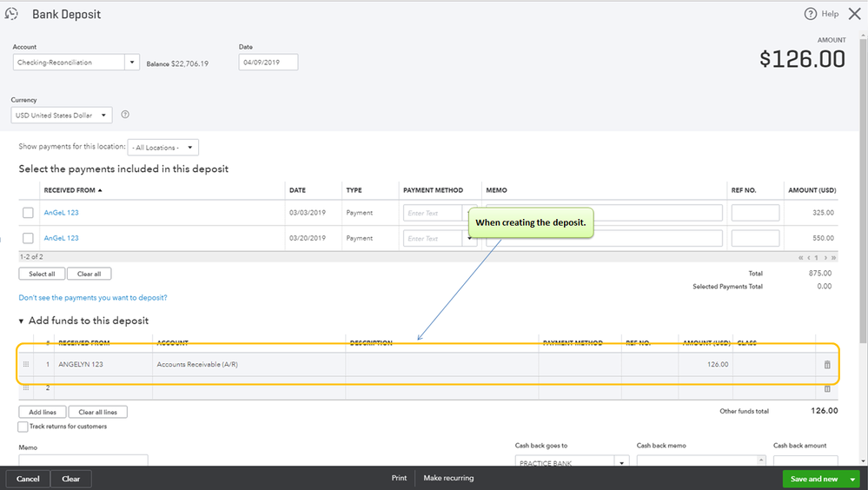This screenshot has width=868, height=490.
Task: Click Print in the bottom bar
Action: (x=399, y=478)
